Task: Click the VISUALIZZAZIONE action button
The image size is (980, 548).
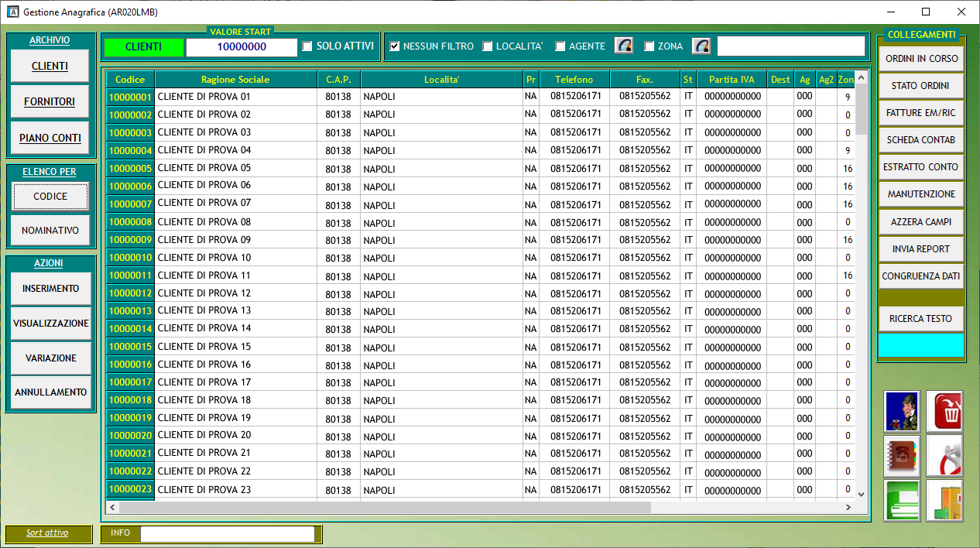Action: click(x=50, y=324)
